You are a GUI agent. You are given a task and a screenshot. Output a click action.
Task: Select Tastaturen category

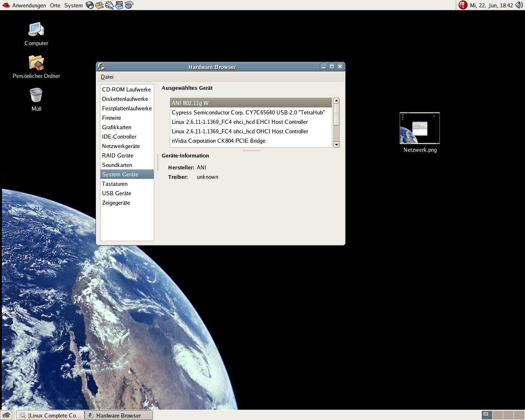[x=127, y=184]
